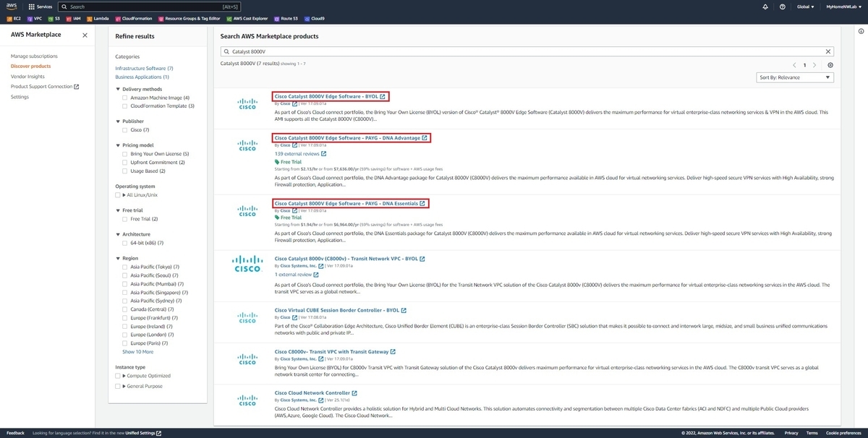Screen dimensions: 868x438
Task: Go to the previous results page arrow
Action: pos(793,64)
